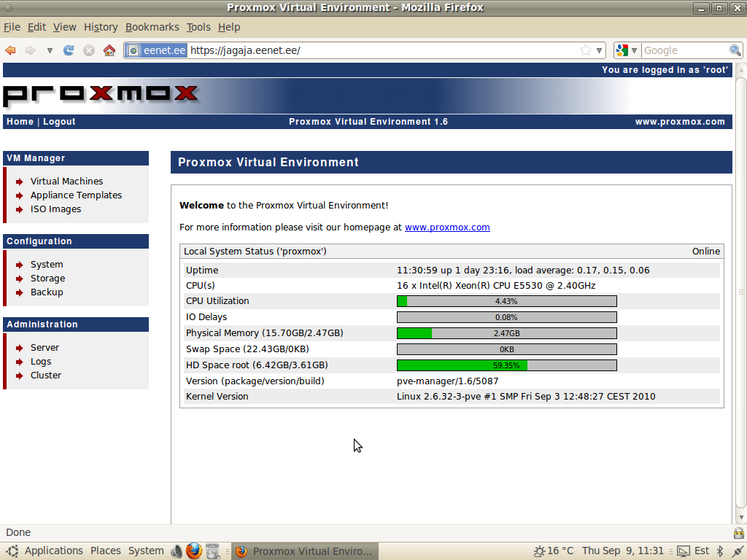This screenshot has height=560, width=747.
Task: Open Backup configuration page
Action: point(47,292)
